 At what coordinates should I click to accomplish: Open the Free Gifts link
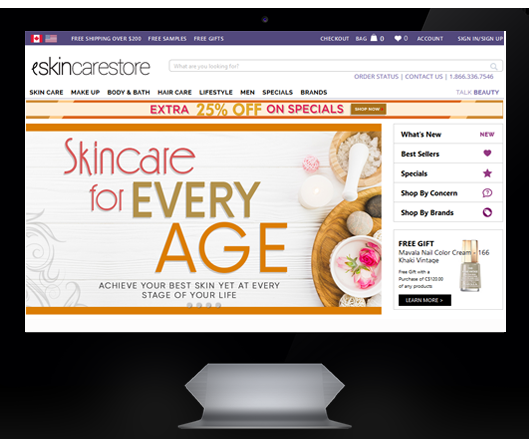[x=208, y=39]
